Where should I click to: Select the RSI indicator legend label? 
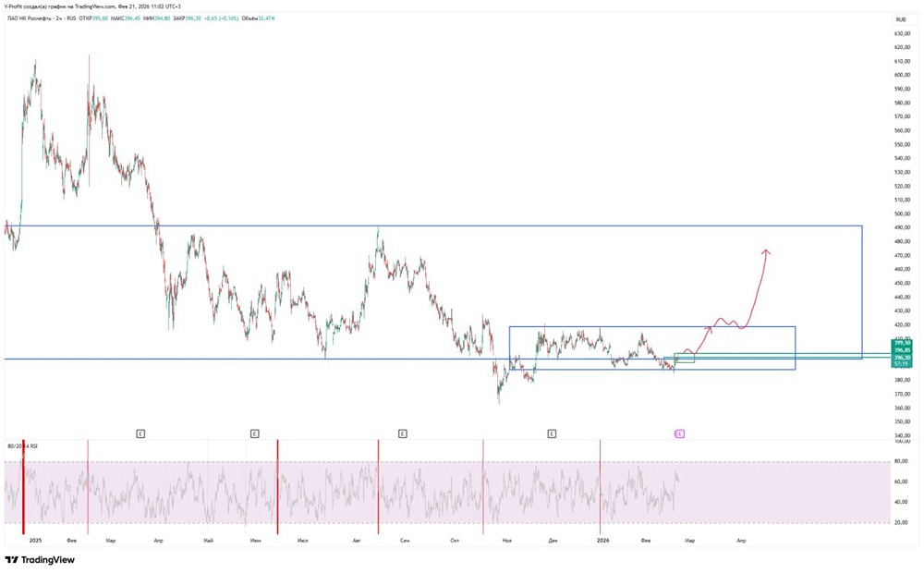(x=22, y=446)
